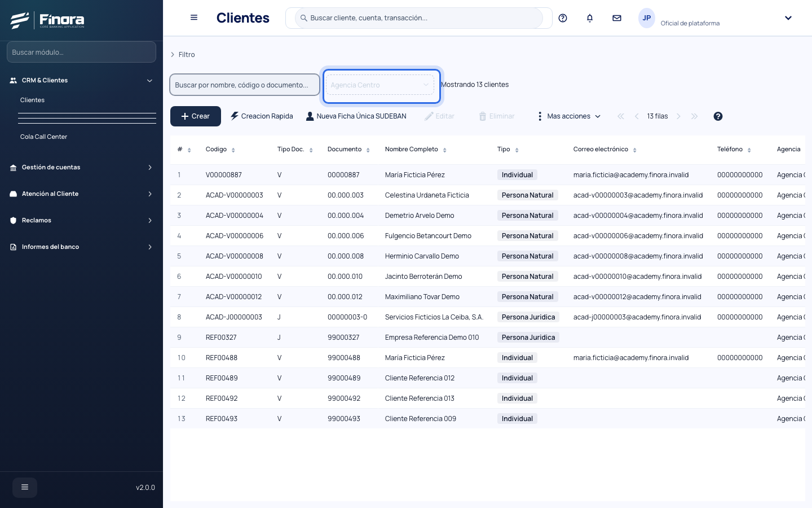Focus the Buscar módulo field
The height and width of the screenshot is (508, 812).
click(81, 52)
